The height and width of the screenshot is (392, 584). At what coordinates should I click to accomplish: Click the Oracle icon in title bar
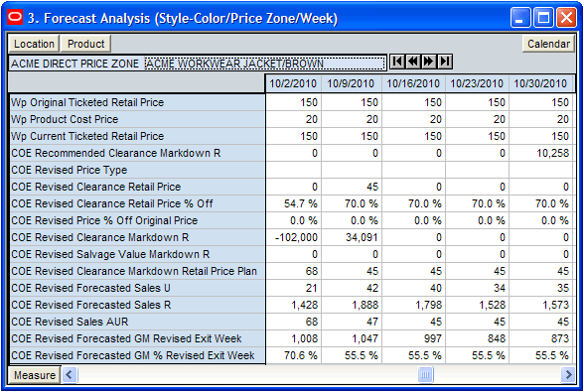click(15, 17)
